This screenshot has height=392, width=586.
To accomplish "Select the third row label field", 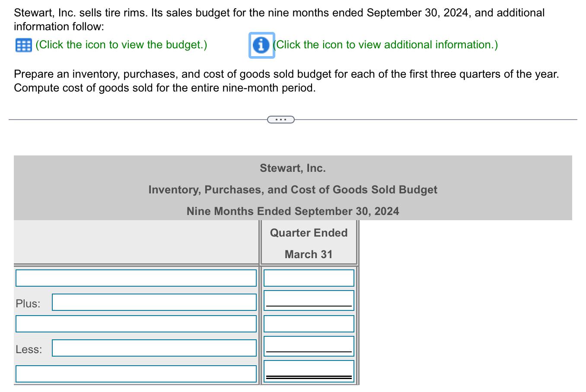I will point(136,324).
